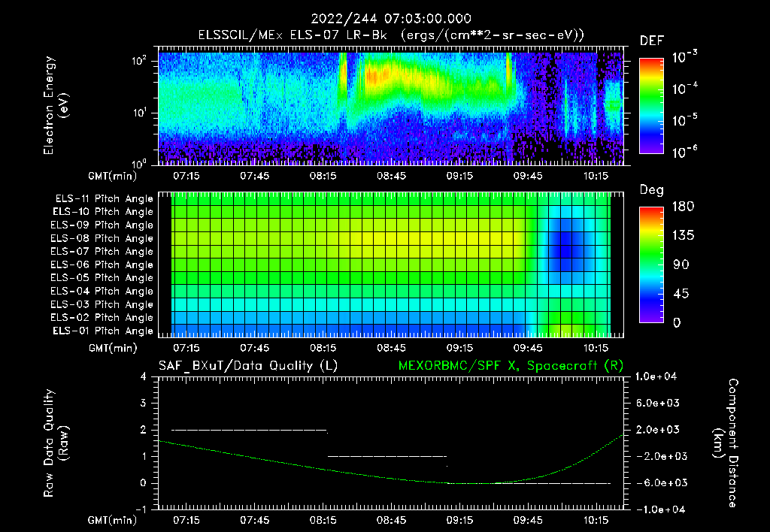Select the Component Distance (km) axis label
This screenshot has height=532, width=770.
[x=726, y=443]
